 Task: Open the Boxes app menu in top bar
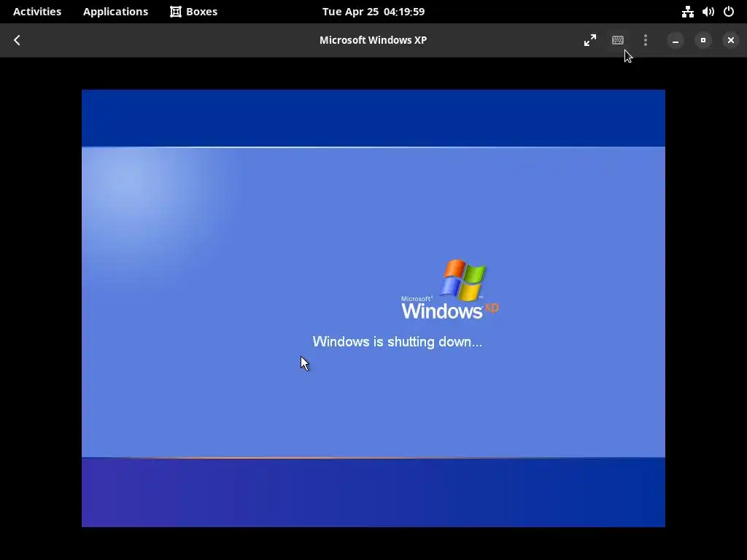[x=194, y=12]
